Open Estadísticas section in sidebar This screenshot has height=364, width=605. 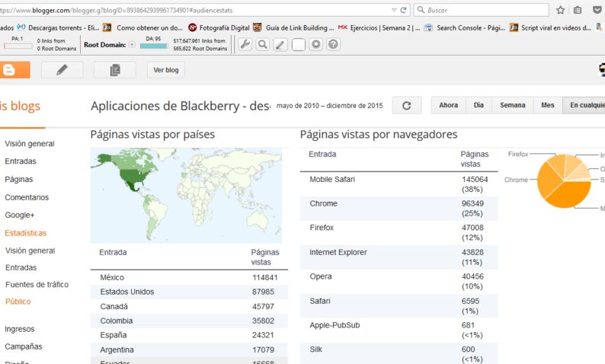tap(25, 233)
